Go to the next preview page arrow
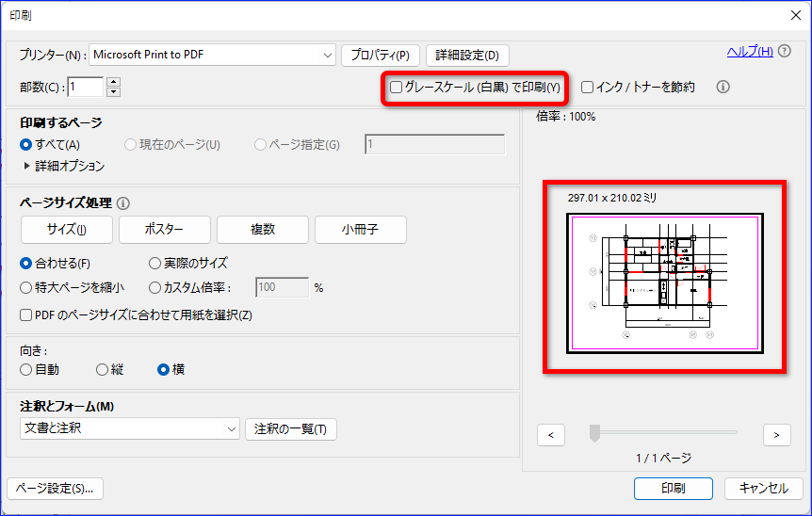The width and height of the screenshot is (812, 516). point(776,435)
